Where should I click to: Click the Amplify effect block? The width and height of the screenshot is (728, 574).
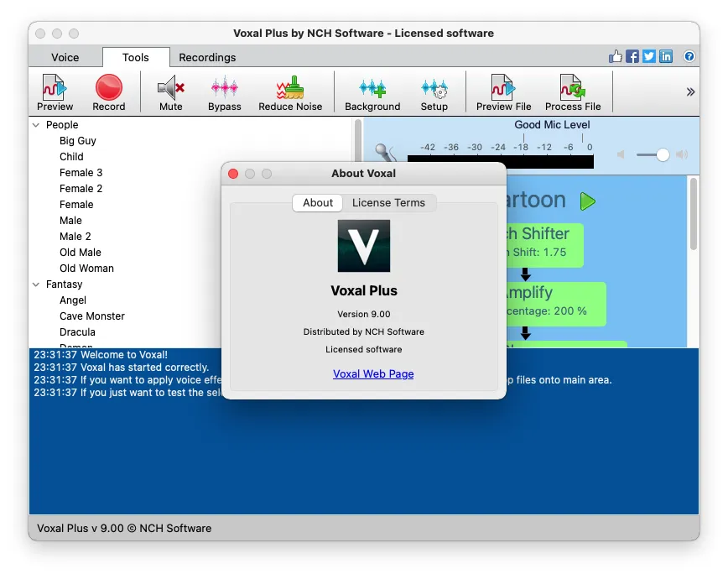coord(556,303)
